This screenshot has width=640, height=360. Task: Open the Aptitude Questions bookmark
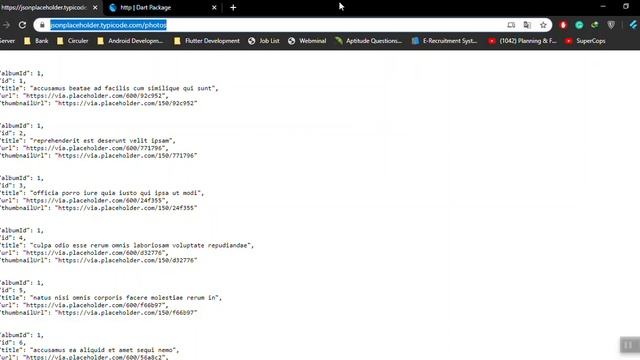(369, 41)
